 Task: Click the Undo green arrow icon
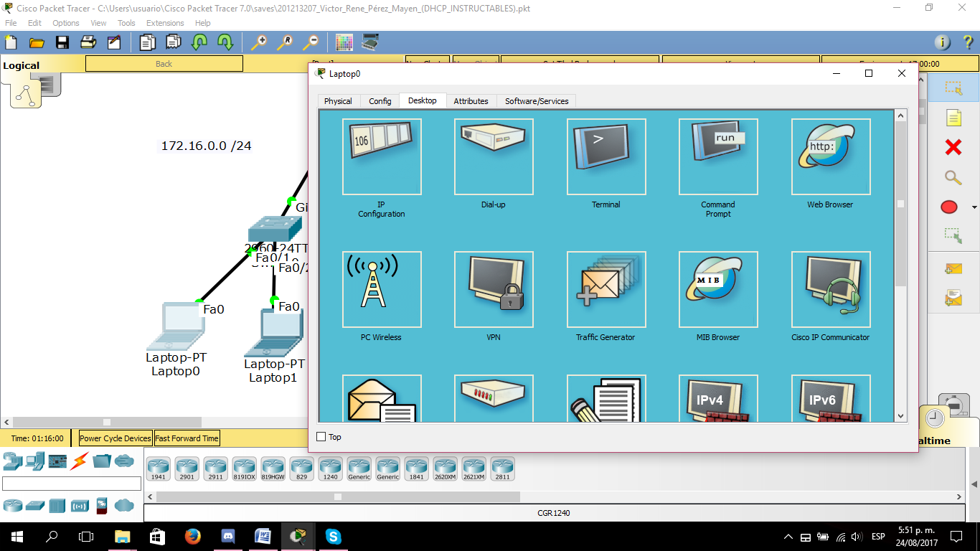coord(199,42)
